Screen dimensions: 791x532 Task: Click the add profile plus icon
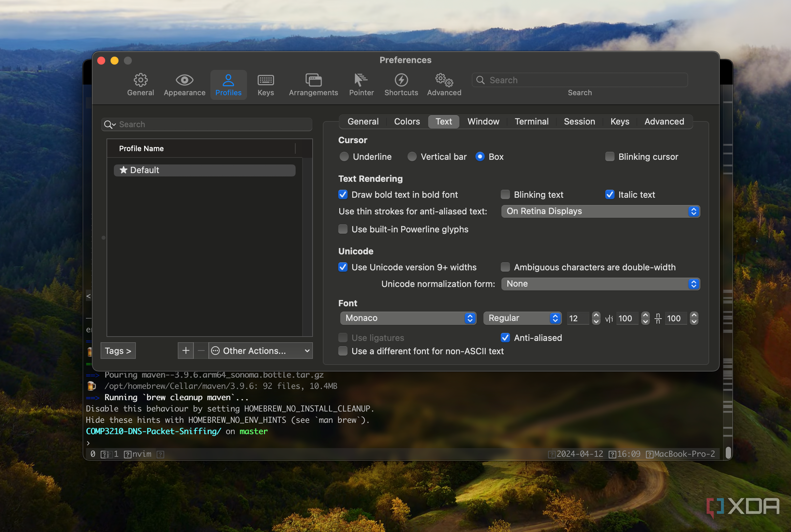185,351
